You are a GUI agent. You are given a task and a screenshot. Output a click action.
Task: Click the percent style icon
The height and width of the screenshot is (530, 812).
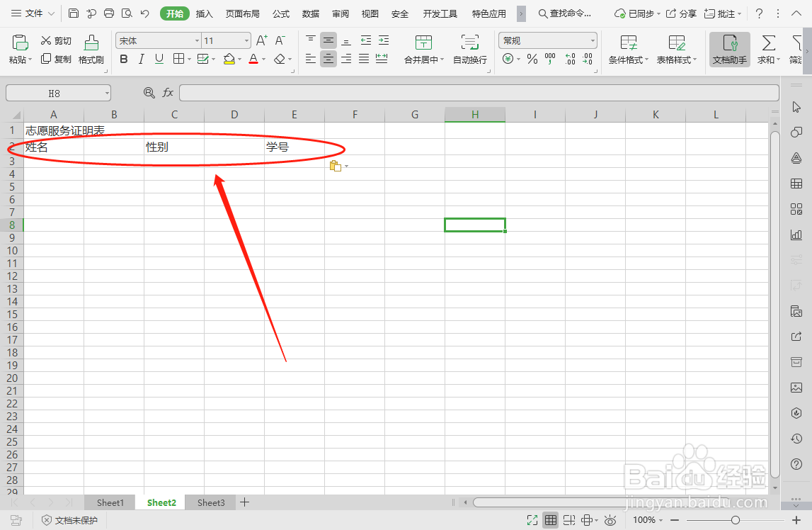pos(532,59)
